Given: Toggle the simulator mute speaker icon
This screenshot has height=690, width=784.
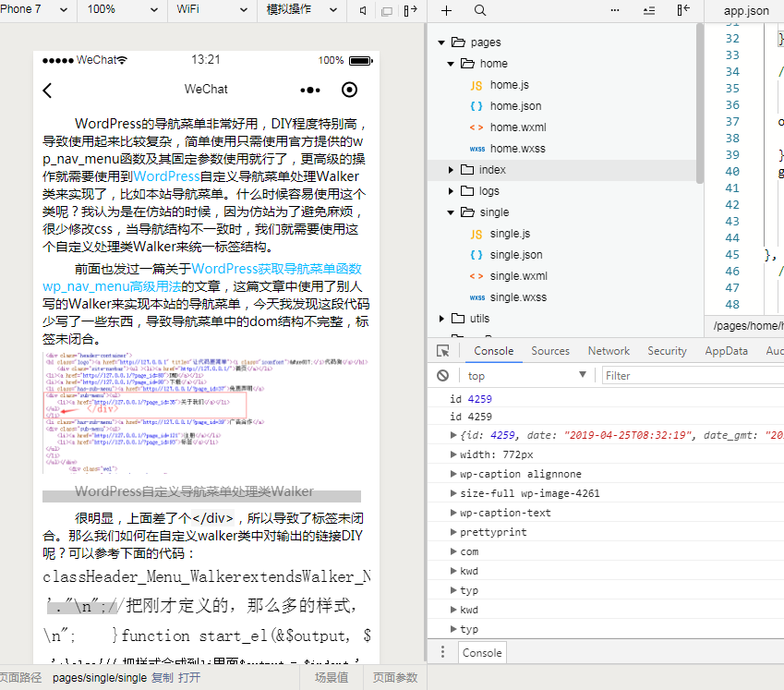Looking at the screenshot, I should point(363,10).
